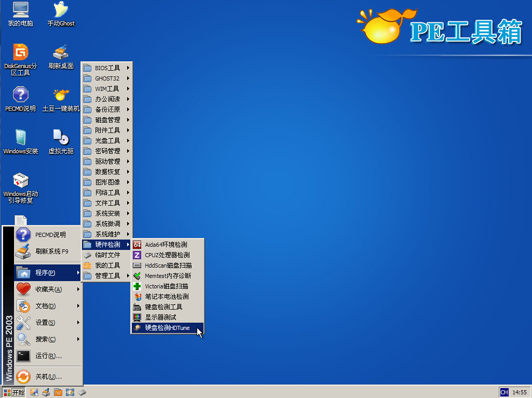Start 显示器测试
532x398 pixels.
point(168,317)
